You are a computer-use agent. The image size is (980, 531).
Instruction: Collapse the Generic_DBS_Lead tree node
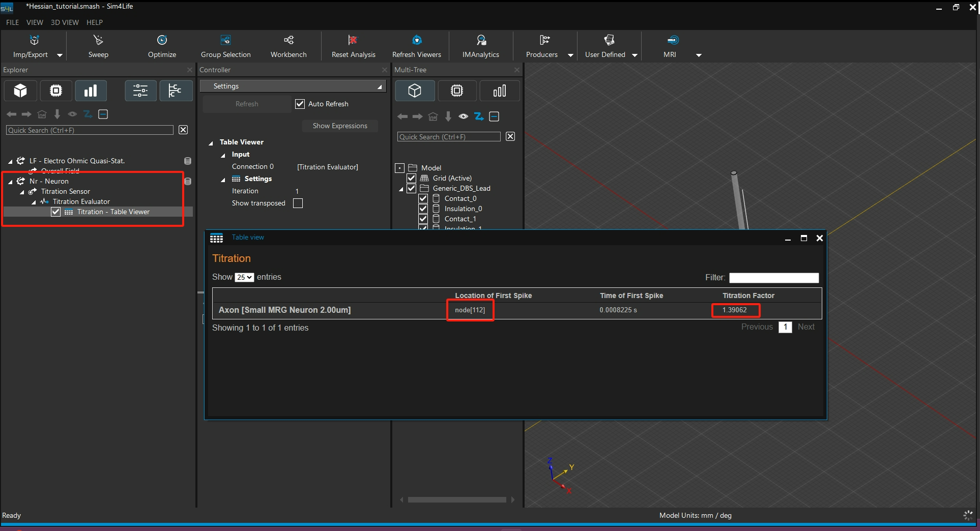pyautogui.click(x=401, y=189)
